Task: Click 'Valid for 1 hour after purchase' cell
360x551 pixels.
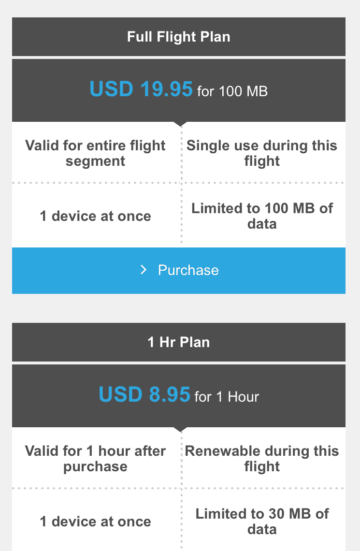Action: pos(95,459)
